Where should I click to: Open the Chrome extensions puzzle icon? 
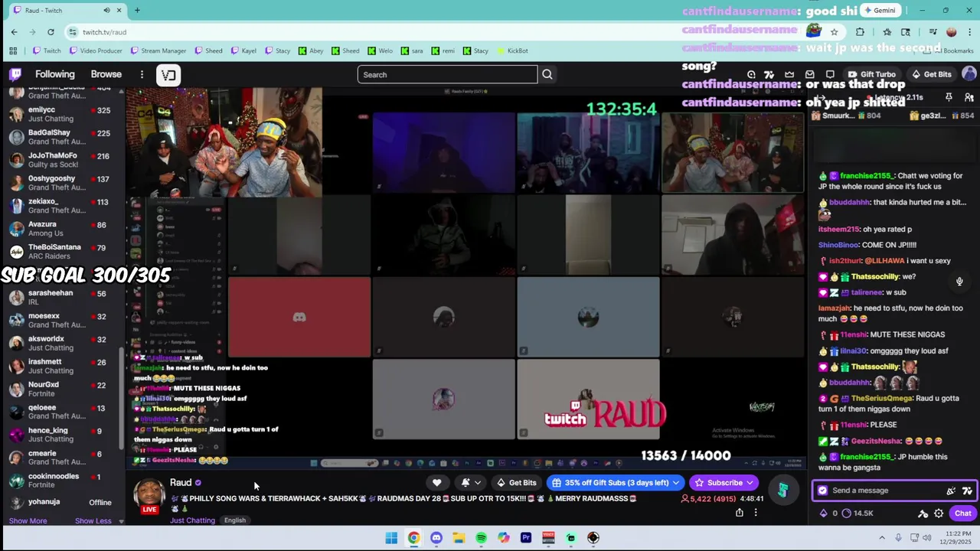[860, 32]
